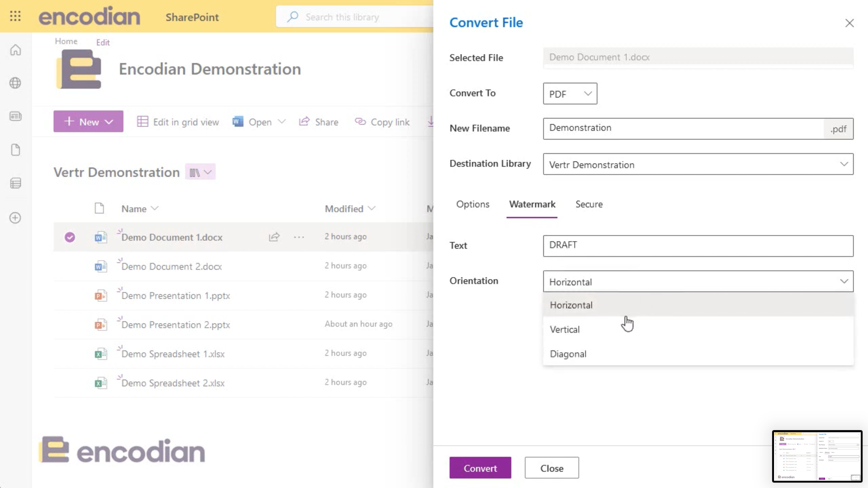Open the globe sites icon in left rail
868x488 pixels.
coord(15,83)
